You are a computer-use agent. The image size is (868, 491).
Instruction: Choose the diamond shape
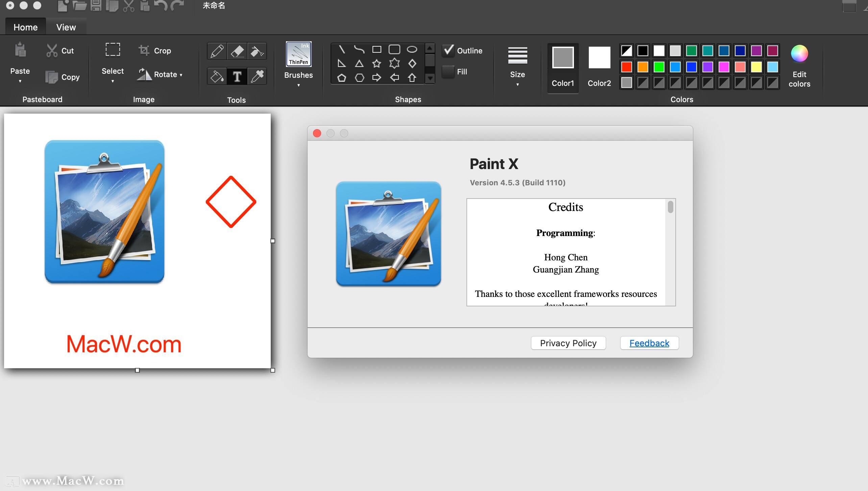point(412,63)
